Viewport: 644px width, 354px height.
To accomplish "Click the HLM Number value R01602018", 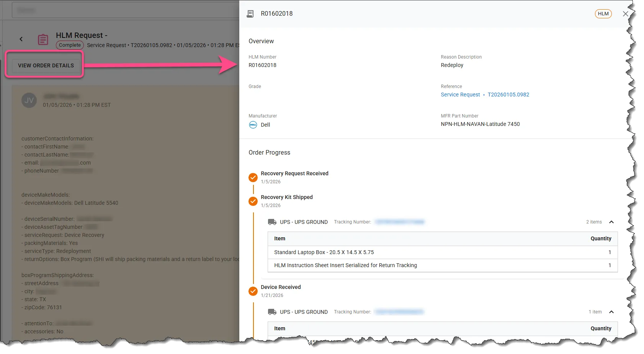I will coord(262,65).
